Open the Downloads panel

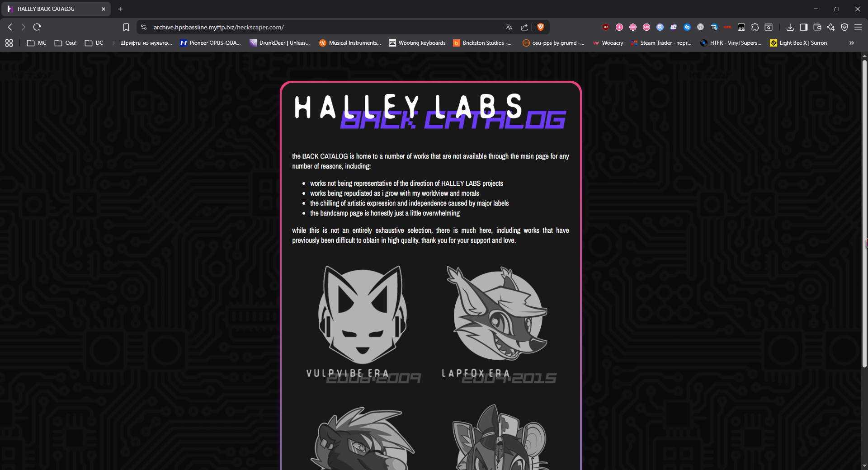[790, 27]
